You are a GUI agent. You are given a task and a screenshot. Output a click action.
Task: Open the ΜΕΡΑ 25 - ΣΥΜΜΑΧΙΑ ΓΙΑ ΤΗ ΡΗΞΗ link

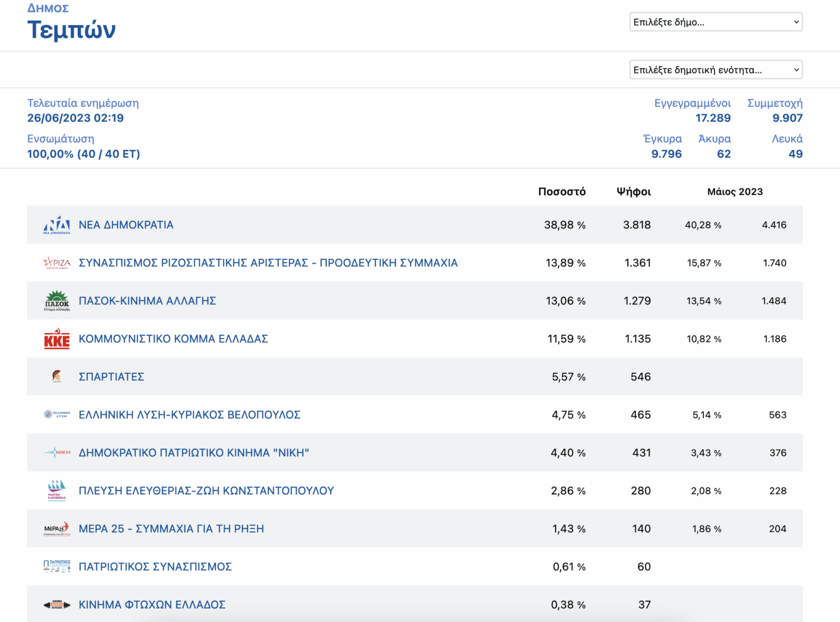click(x=171, y=529)
